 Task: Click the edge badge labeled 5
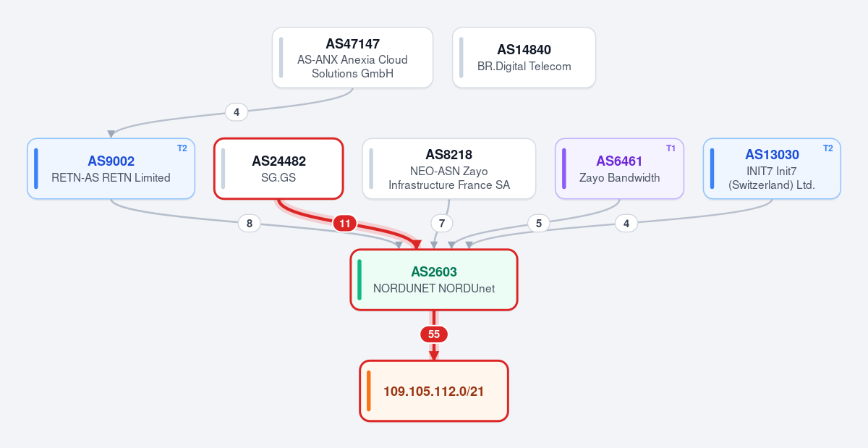pos(538,223)
